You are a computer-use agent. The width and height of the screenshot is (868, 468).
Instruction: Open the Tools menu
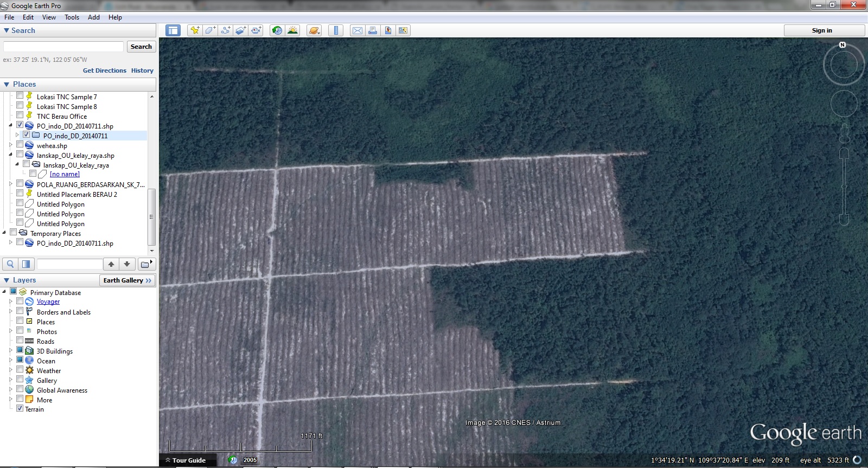72,17
